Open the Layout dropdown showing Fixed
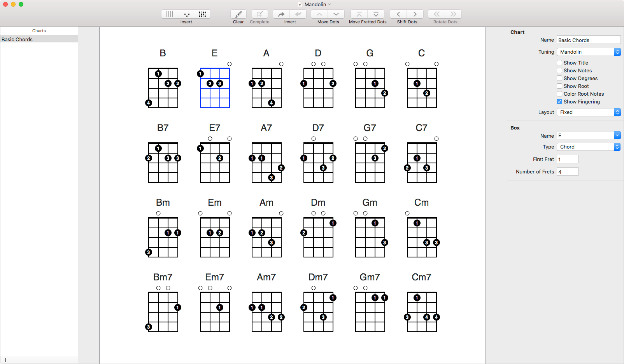The height and width of the screenshot is (364, 624). click(589, 112)
